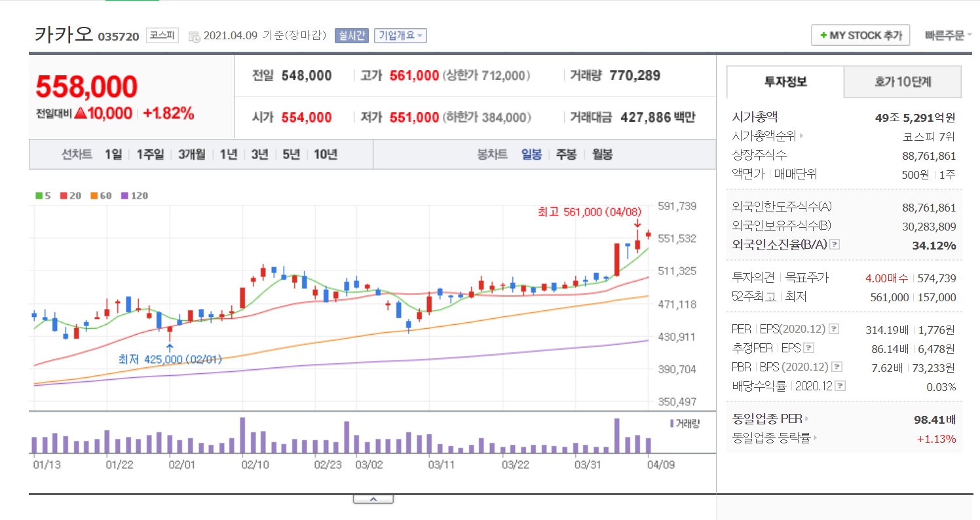
Task: Click the 동일업종 PER value 98.41배
Action: pyautogui.click(x=935, y=419)
